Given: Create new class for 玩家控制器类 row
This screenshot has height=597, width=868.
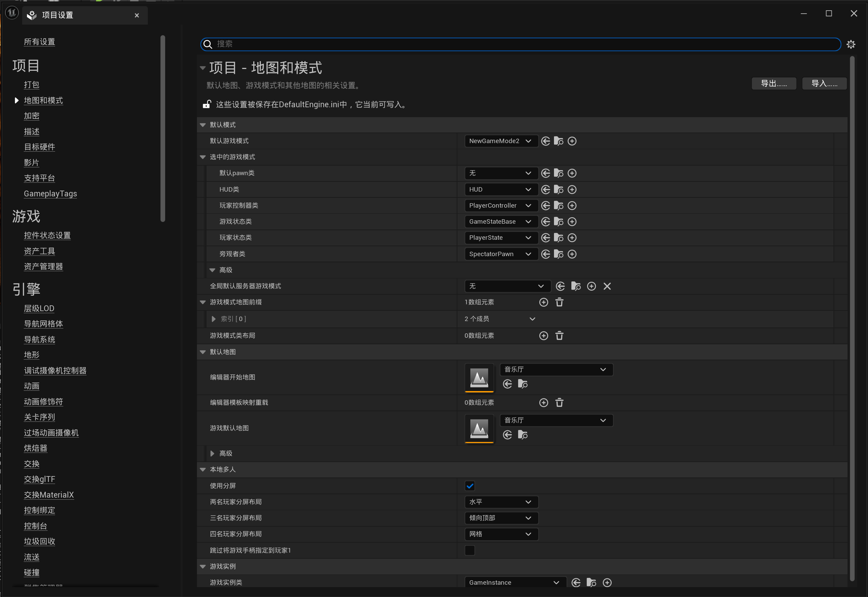Looking at the screenshot, I should (x=572, y=206).
